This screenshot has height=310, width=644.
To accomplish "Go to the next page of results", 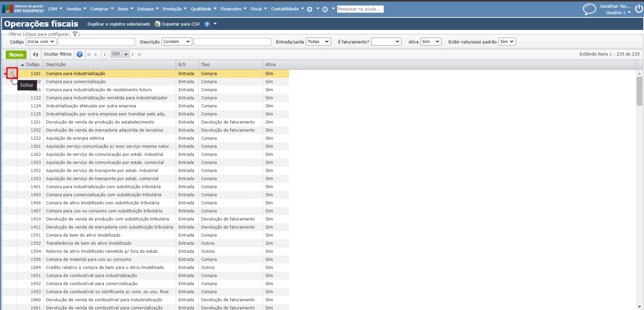I will click(x=133, y=54).
